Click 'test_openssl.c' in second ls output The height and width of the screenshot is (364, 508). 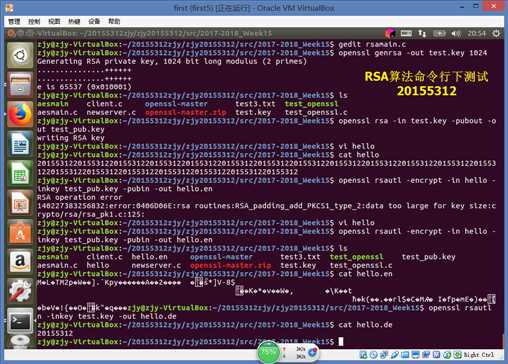[x=361, y=265]
